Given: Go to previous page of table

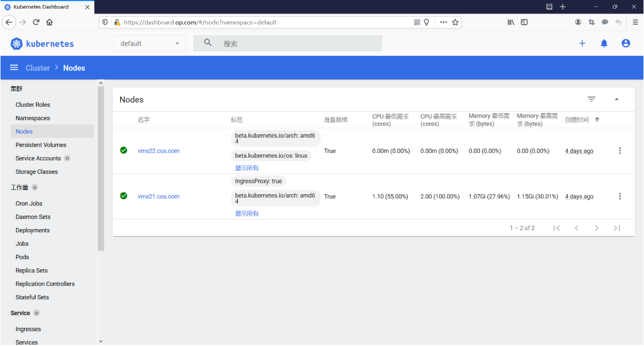Looking at the screenshot, I should click(x=576, y=228).
